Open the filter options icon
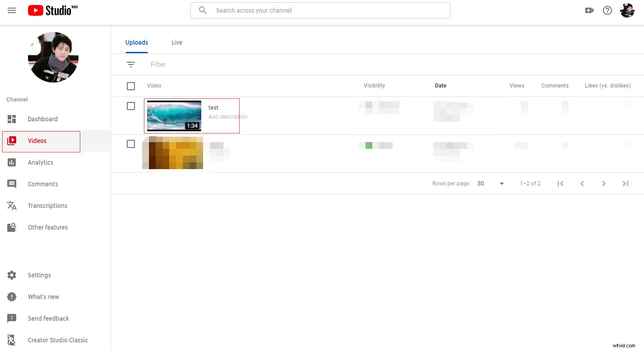 [131, 64]
